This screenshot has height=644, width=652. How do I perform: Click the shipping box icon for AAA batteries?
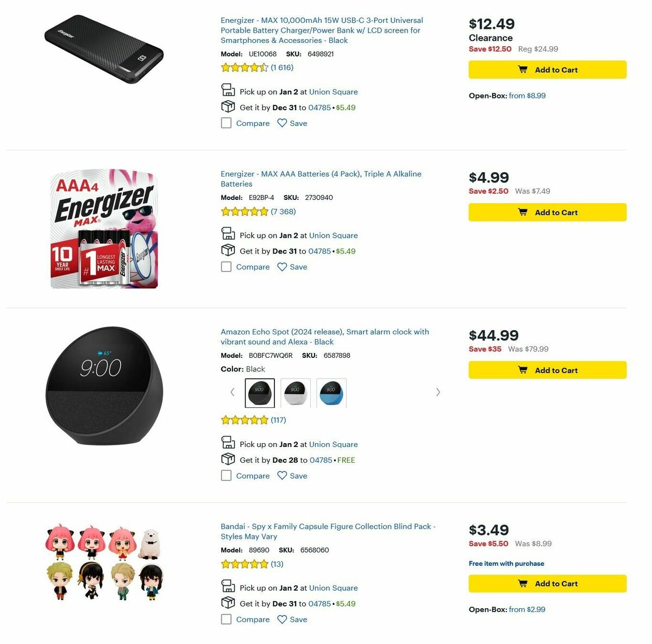[x=228, y=249]
